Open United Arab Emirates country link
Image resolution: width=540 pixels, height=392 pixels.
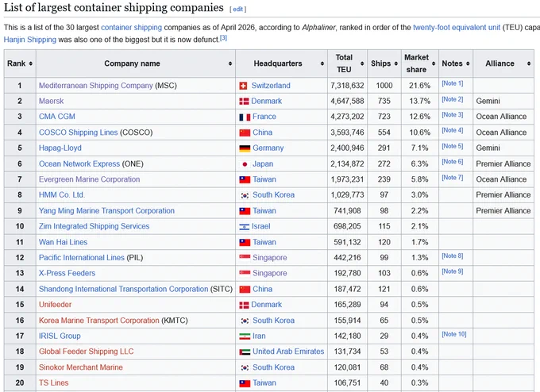[x=288, y=352]
